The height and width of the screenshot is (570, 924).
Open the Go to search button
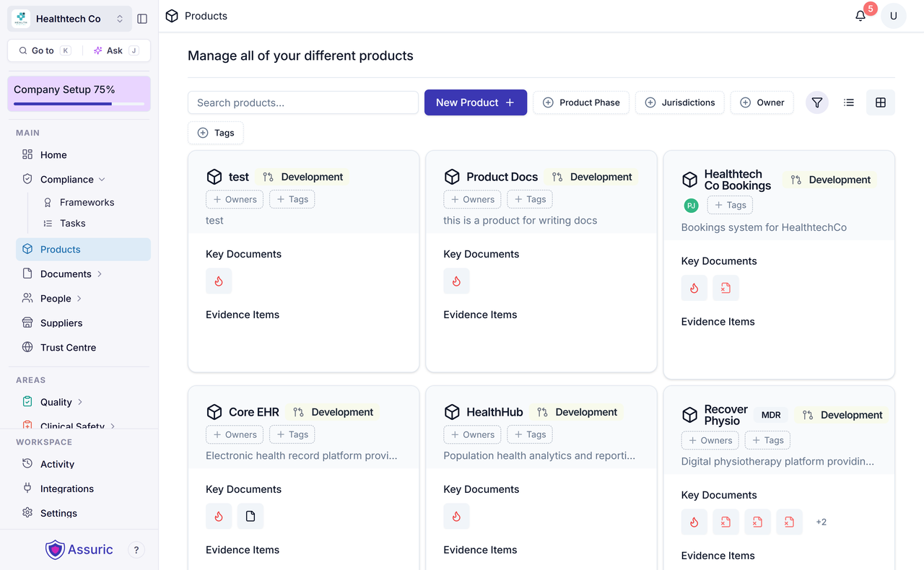45,51
